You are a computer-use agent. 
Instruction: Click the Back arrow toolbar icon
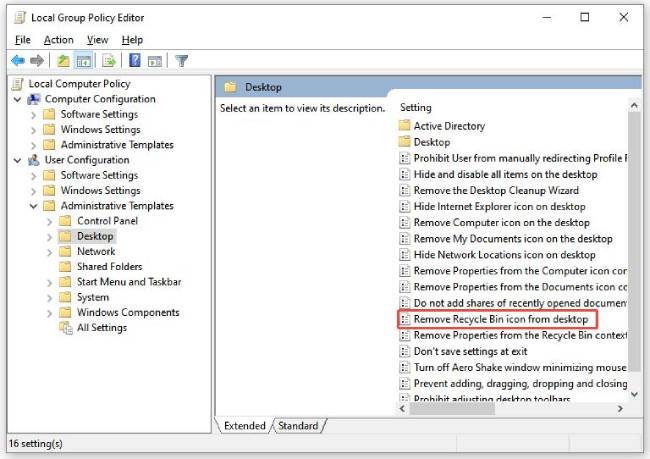click(18, 61)
